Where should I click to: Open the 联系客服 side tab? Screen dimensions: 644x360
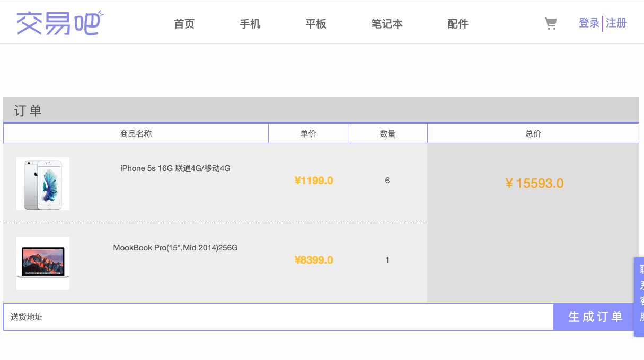pyautogui.click(x=639, y=296)
